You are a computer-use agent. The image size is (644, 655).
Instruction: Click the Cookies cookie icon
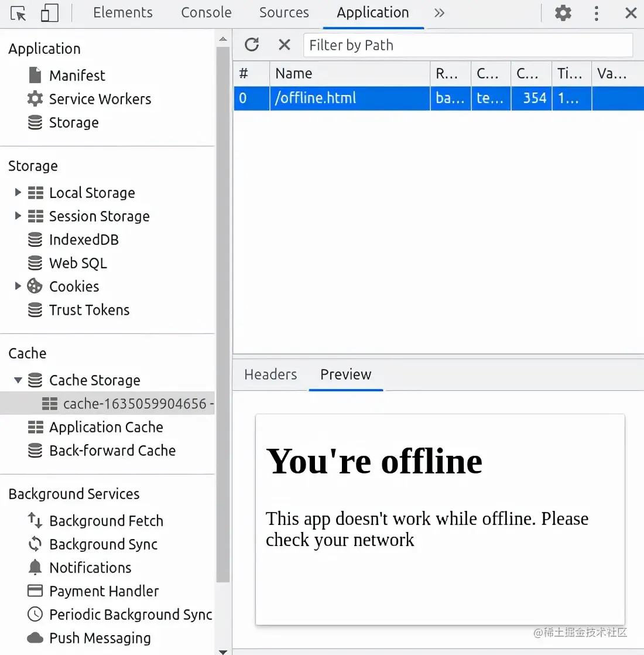35,286
